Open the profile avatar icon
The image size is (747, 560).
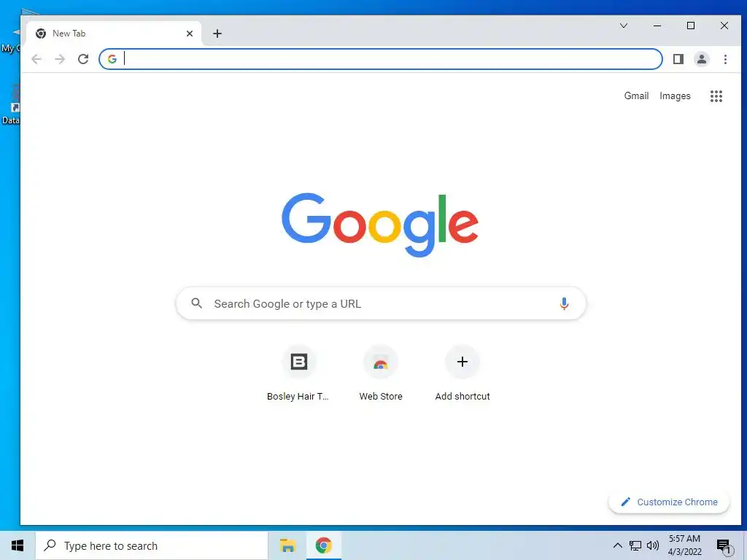[701, 59]
